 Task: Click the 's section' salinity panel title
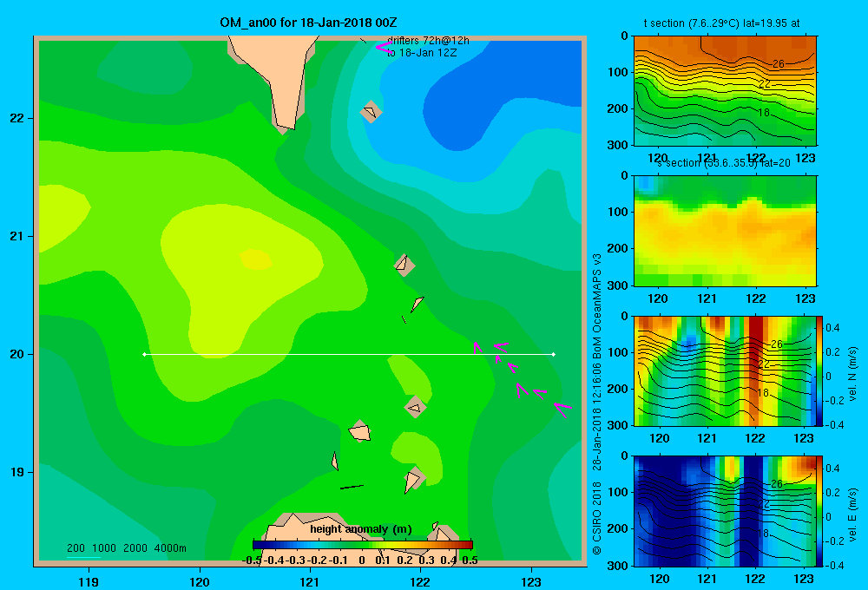click(x=723, y=163)
